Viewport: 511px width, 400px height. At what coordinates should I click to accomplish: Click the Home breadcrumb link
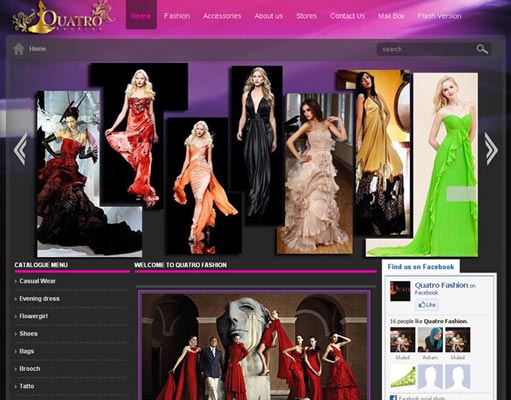pyautogui.click(x=37, y=49)
